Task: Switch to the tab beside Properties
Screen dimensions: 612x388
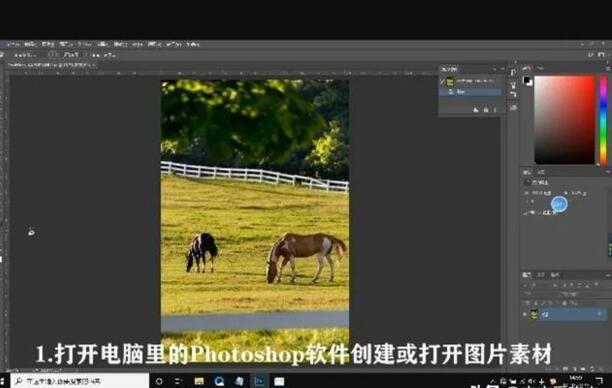Action: 541,172
